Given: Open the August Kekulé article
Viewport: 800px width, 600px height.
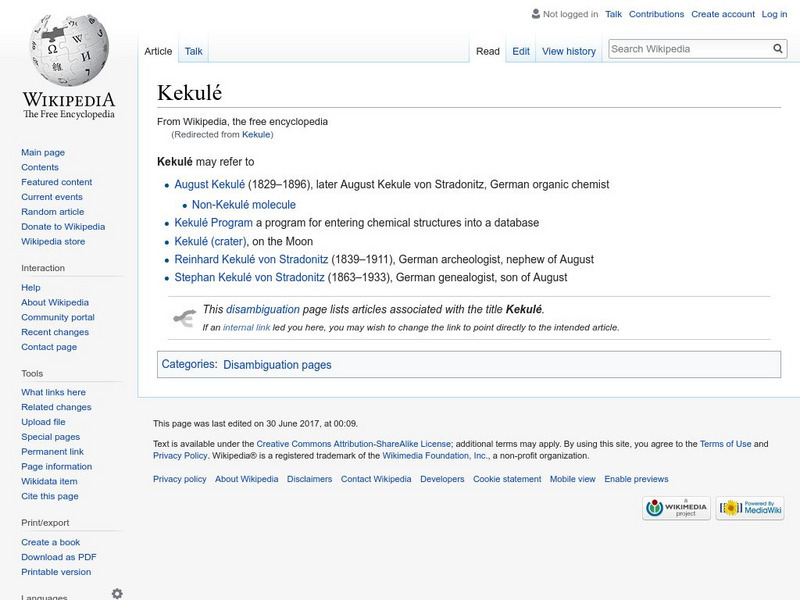Looking at the screenshot, I should coord(209,184).
